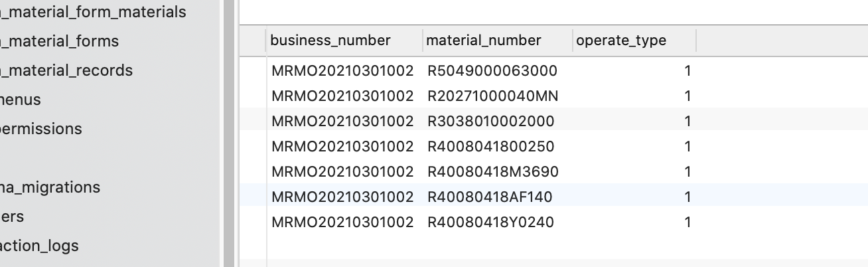Select the R40080418M3690 cell

(x=493, y=172)
